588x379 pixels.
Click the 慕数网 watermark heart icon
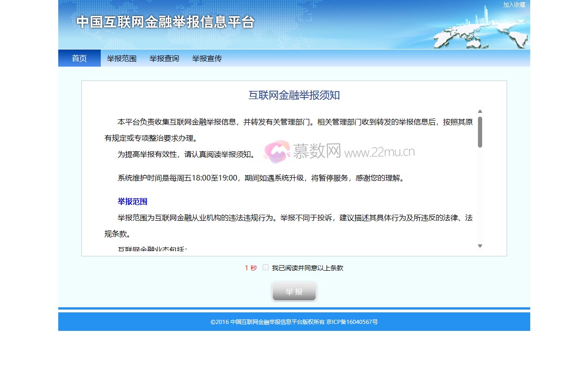[x=276, y=151]
